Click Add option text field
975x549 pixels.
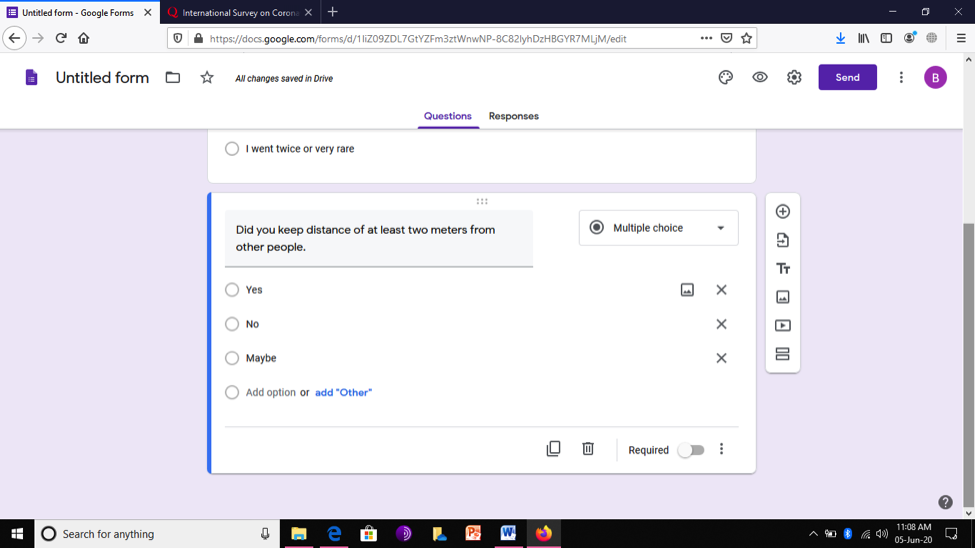270,392
